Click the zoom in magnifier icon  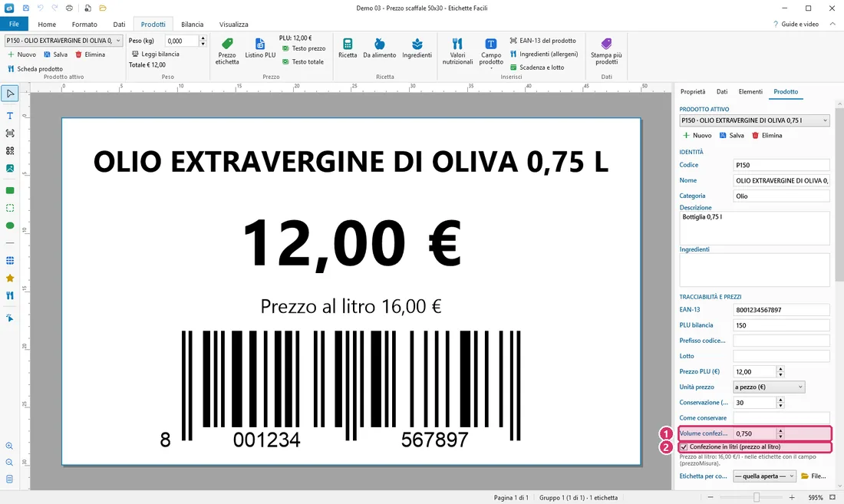pyautogui.click(x=10, y=446)
